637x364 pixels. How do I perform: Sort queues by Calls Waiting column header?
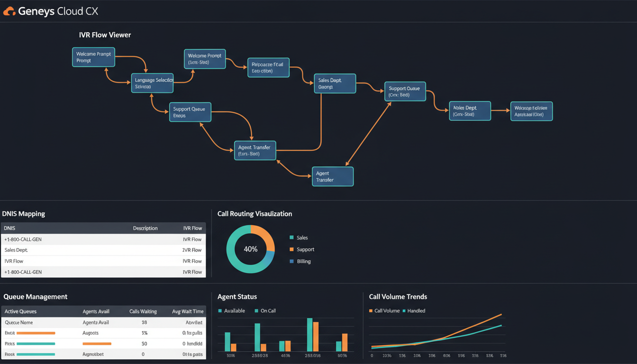[143, 311]
